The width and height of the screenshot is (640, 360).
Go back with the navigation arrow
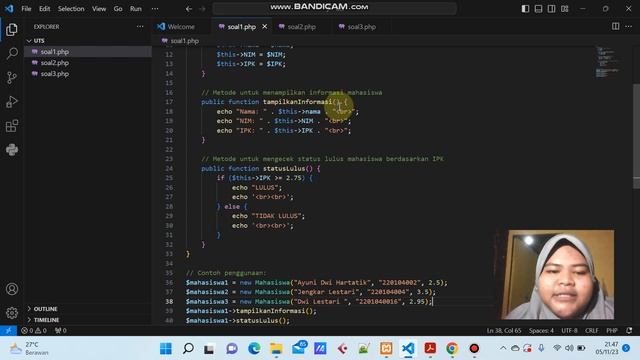(189, 9)
